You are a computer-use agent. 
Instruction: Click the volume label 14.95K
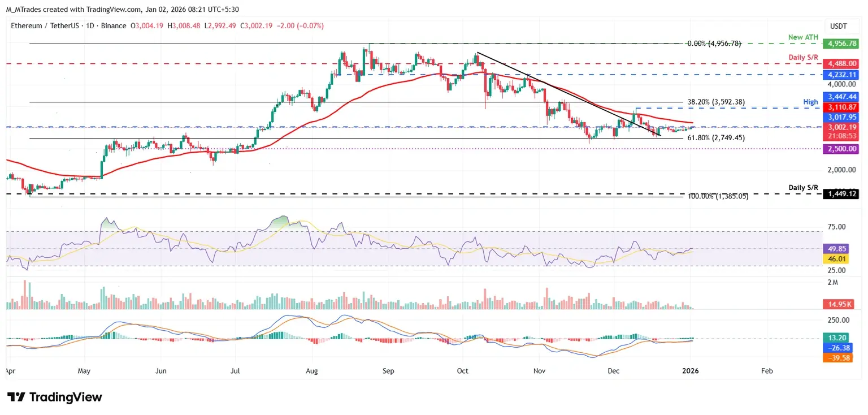click(837, 305)
